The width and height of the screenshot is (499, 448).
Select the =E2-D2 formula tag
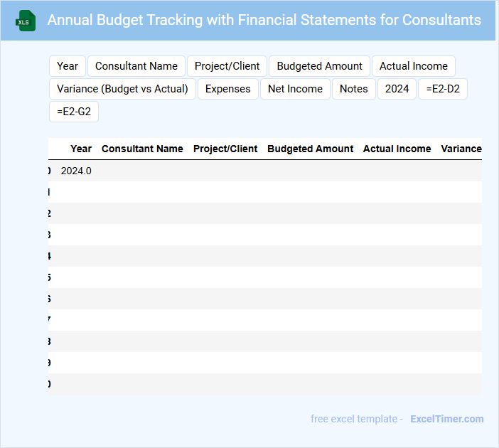coord(442,89)
